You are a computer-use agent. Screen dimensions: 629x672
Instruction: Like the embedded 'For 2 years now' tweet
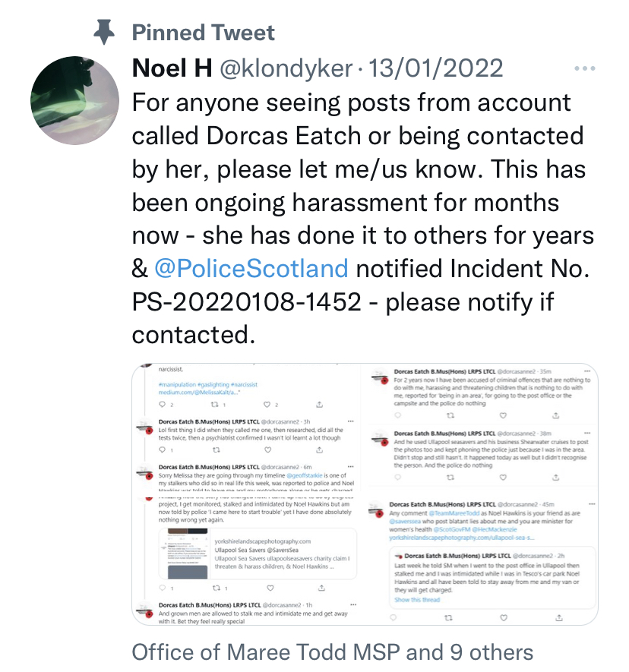tap(503, 415)
